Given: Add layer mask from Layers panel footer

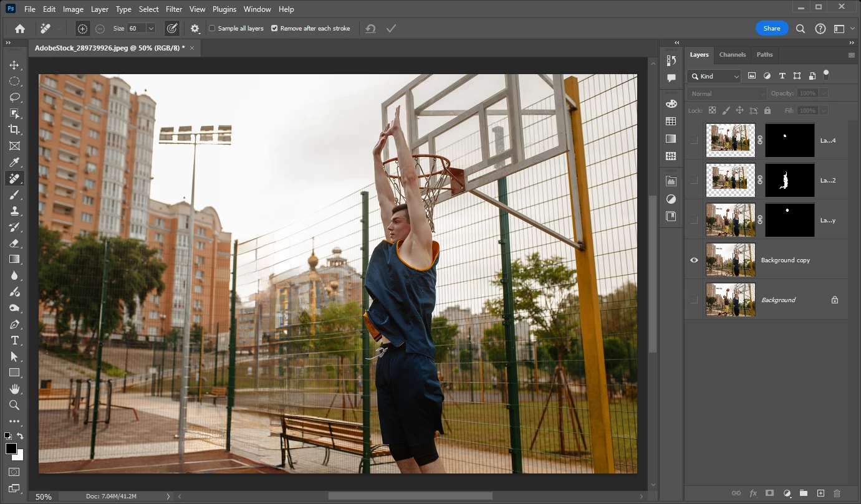Looking at the screenshot, I should point(770,493).
